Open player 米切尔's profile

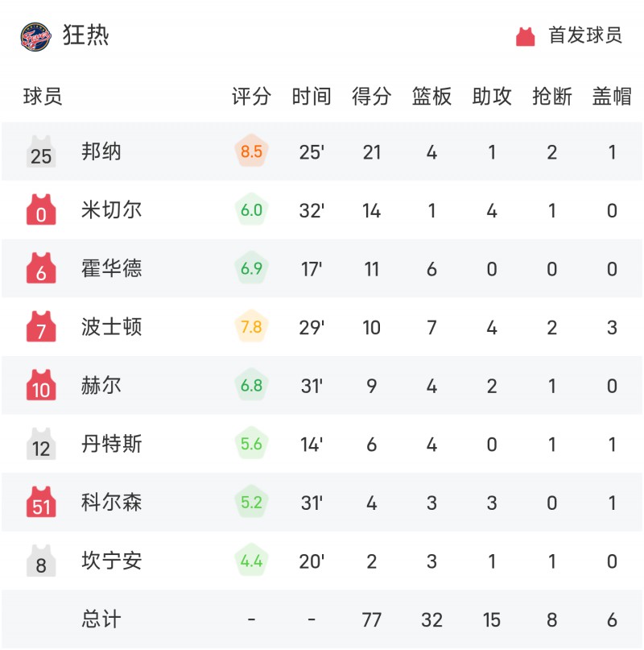(111, 209)
